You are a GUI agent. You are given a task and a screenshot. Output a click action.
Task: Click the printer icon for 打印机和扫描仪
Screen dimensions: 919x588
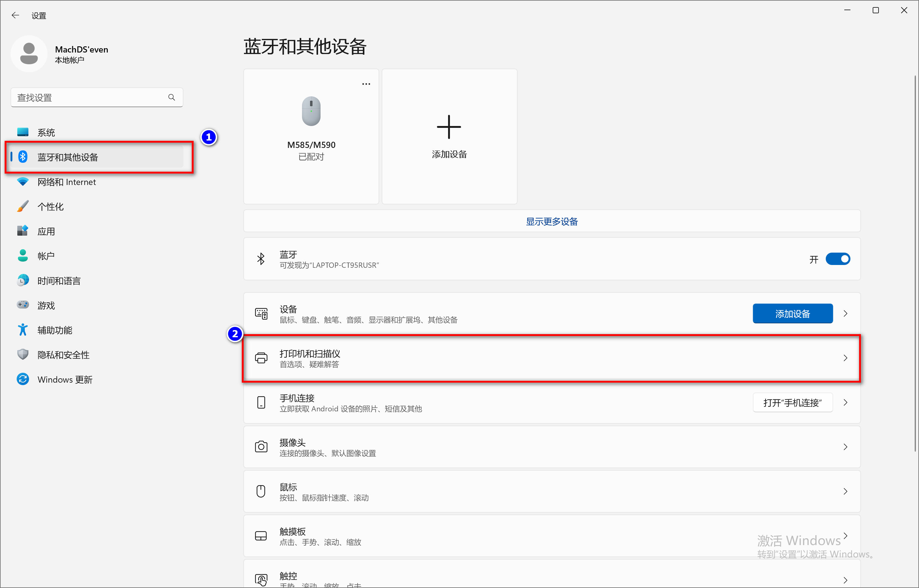tap(261, 358)
